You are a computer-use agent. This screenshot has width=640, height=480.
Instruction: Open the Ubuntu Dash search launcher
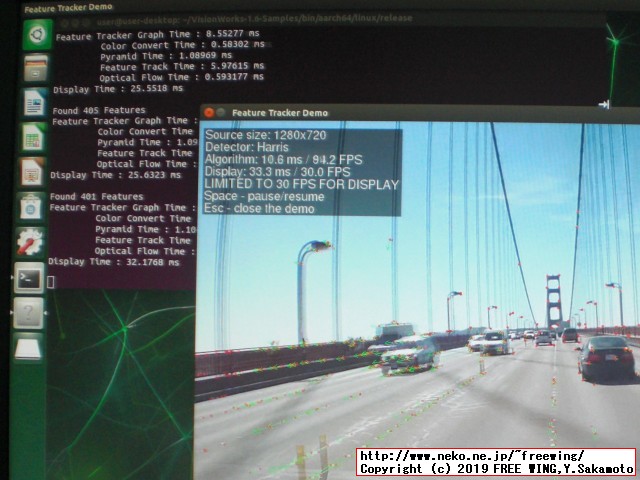click(x=38, y=35)
